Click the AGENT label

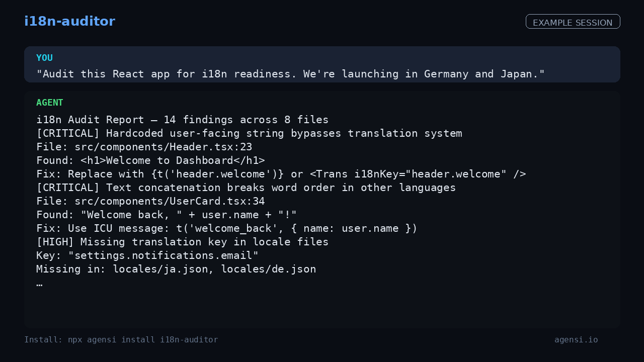coord(50,103)
